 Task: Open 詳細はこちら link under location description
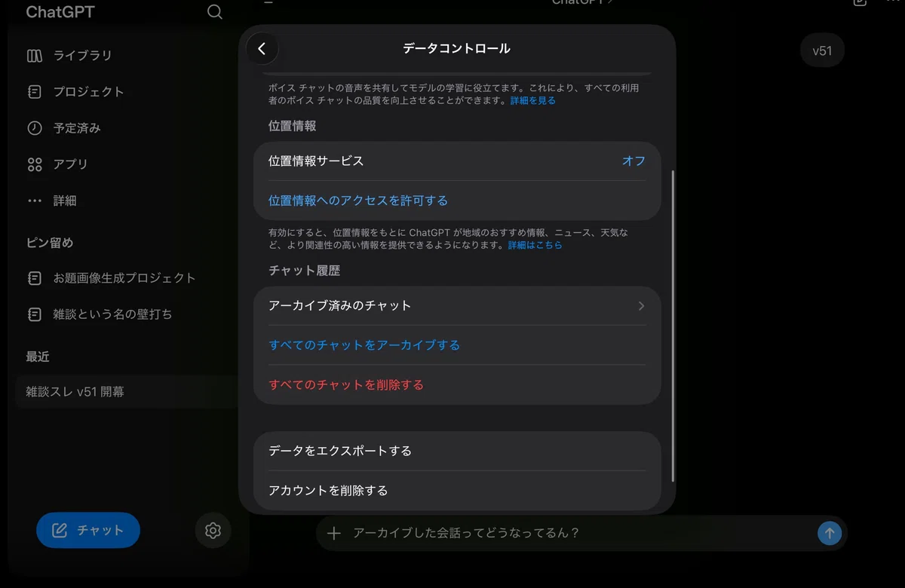[x=535, y=245]
